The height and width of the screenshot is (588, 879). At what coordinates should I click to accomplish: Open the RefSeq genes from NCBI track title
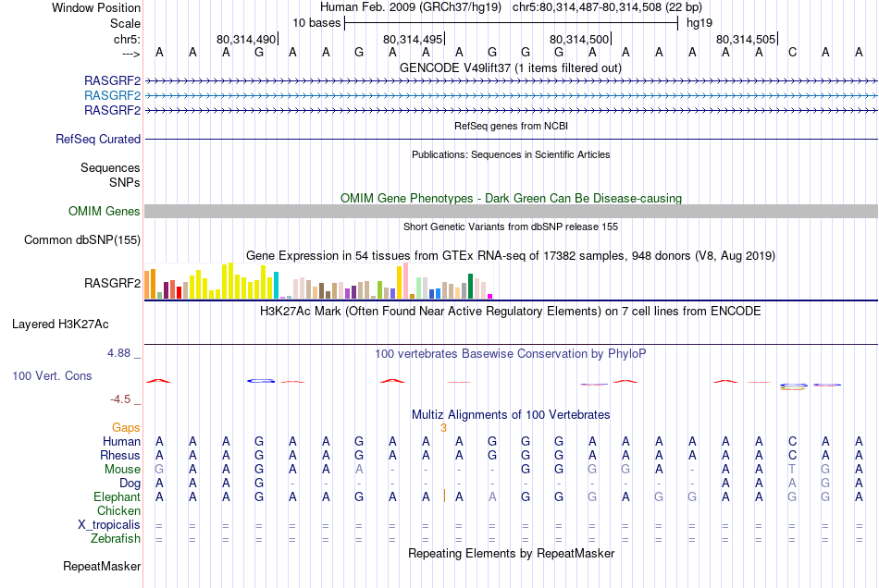point(511,126)
